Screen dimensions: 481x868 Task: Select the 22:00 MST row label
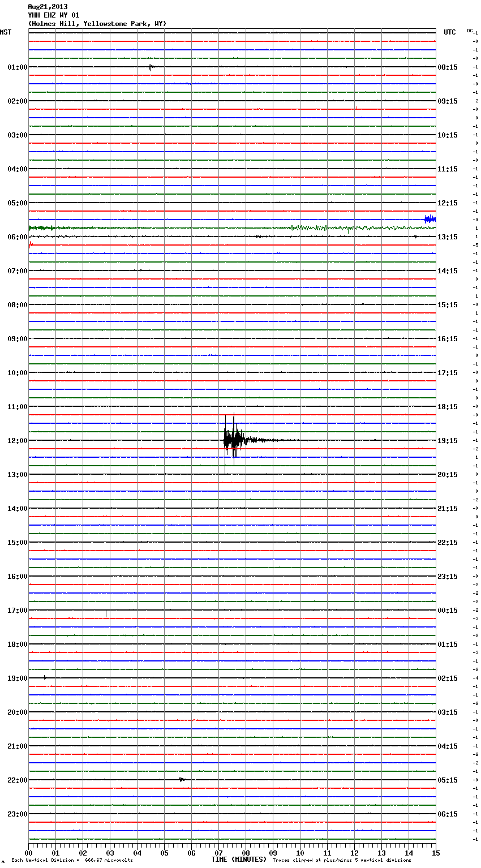click(x=17, y=780)
